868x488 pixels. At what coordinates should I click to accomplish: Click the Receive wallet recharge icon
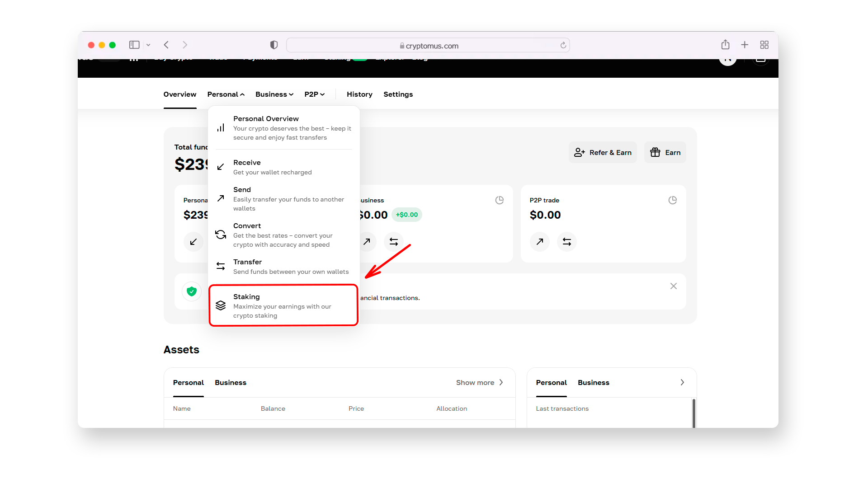click(x=221, y=166)
